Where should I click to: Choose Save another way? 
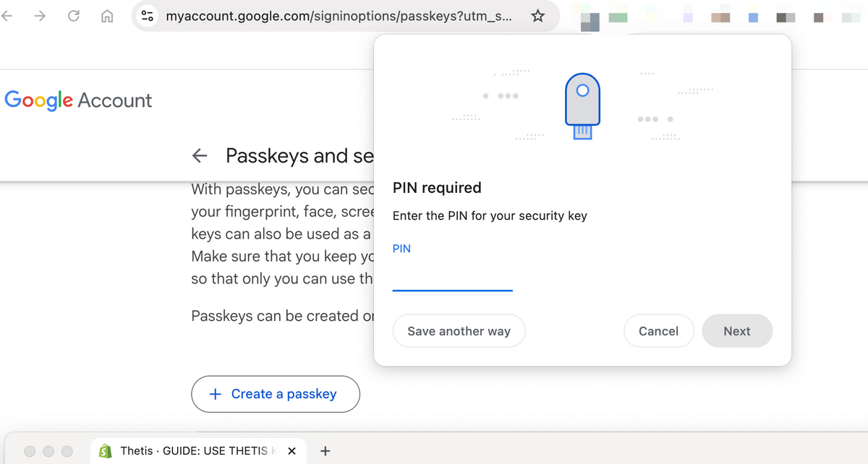pyautogui.click(x=459, y=331)
